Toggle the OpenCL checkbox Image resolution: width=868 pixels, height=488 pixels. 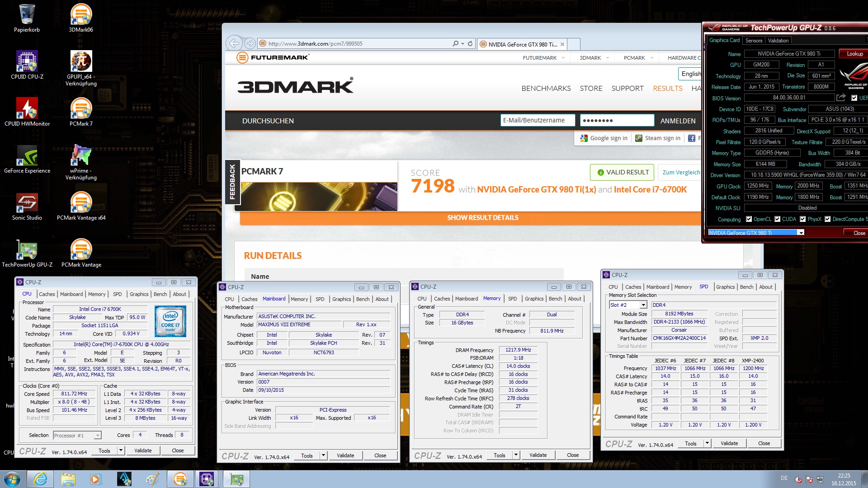coord(749,219)
